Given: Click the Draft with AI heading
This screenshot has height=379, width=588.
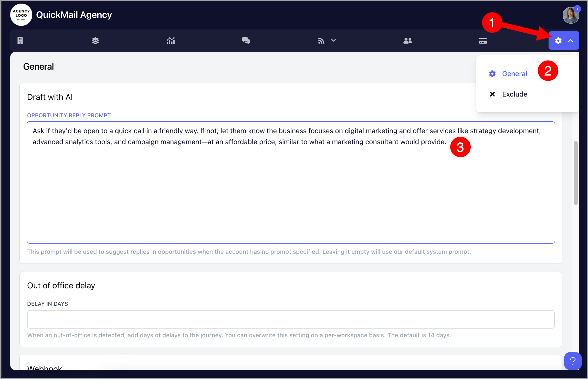Looking at the screenshot, I should tap(50, 97).
